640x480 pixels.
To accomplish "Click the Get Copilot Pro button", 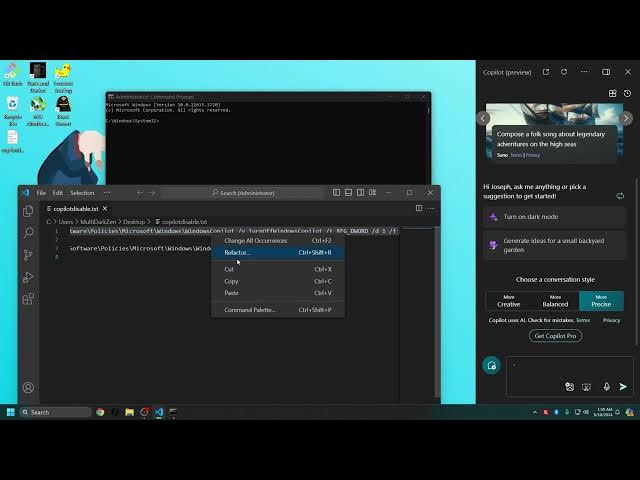I will pyautogui.click(x=555, y=335).
